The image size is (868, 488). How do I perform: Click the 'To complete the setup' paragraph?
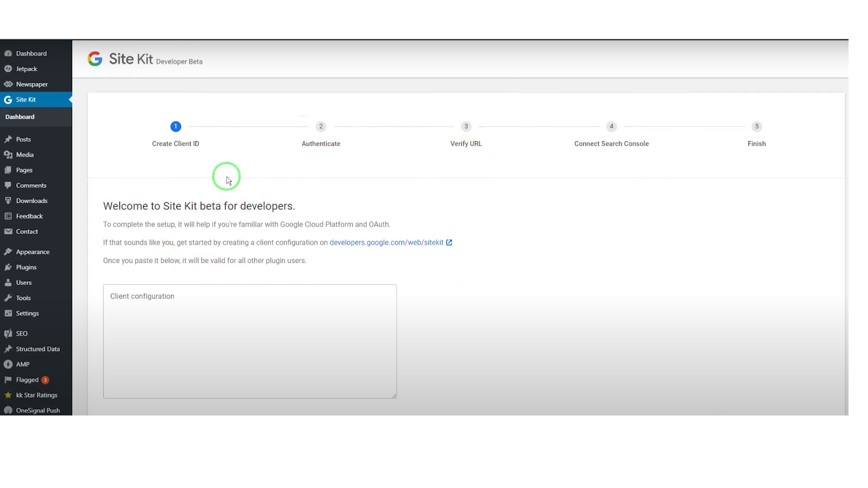pyautogui.click(x=247, y=224)
